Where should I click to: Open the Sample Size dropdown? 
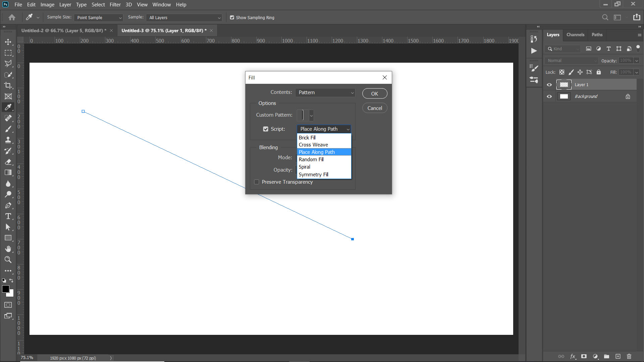[x=98, y=17]
